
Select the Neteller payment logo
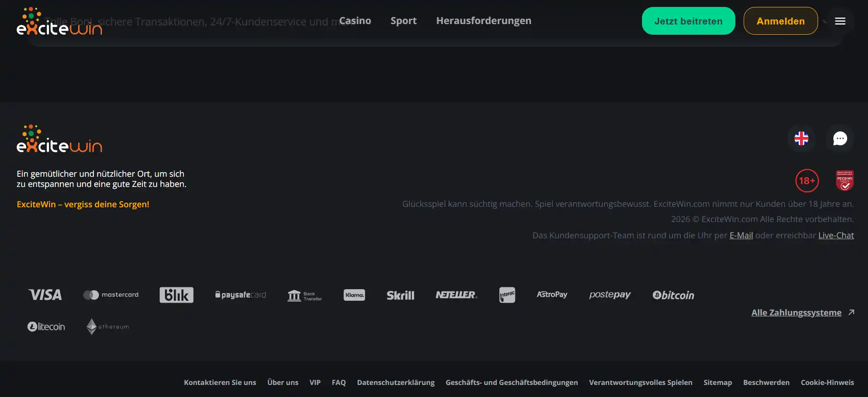(x=457, y=295)
